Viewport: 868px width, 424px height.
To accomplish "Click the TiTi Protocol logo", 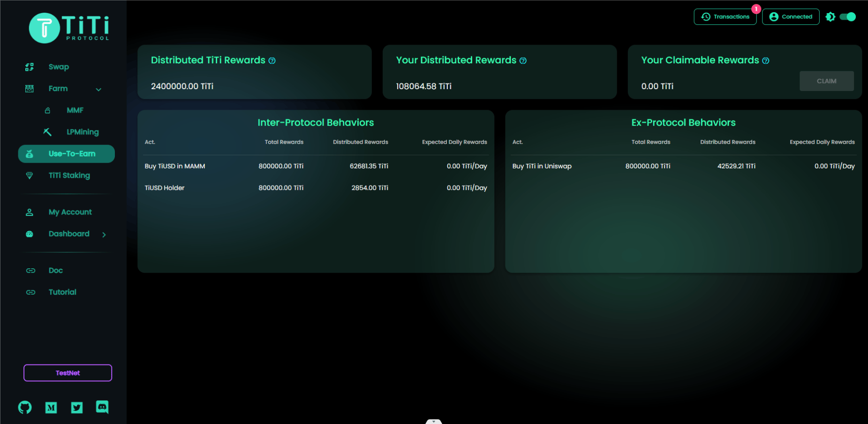I will [x=69, y=28].
